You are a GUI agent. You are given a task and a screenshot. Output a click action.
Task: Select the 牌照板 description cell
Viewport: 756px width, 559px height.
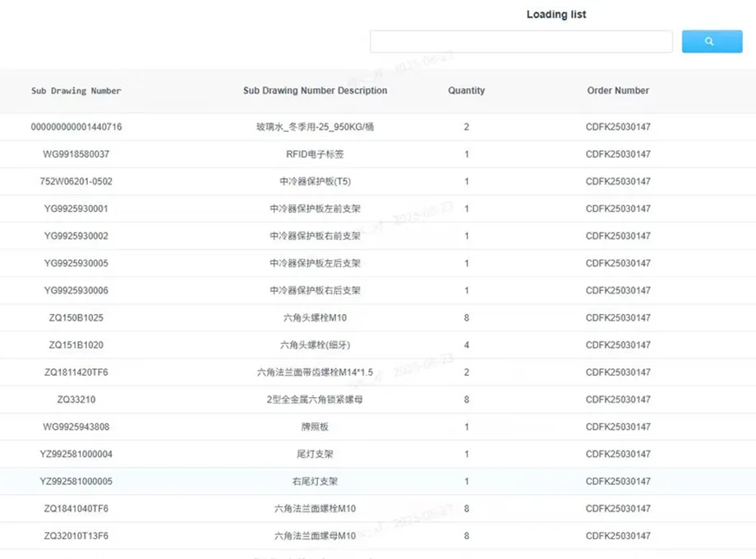tap(315, 427)
